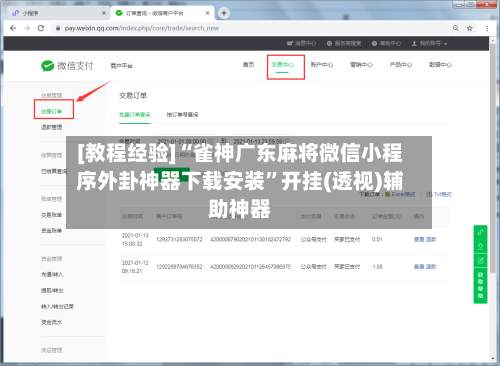The image size is (500, 366).
Task: Select 充值转入 in the left sidebar
Action: coord(52,274)
